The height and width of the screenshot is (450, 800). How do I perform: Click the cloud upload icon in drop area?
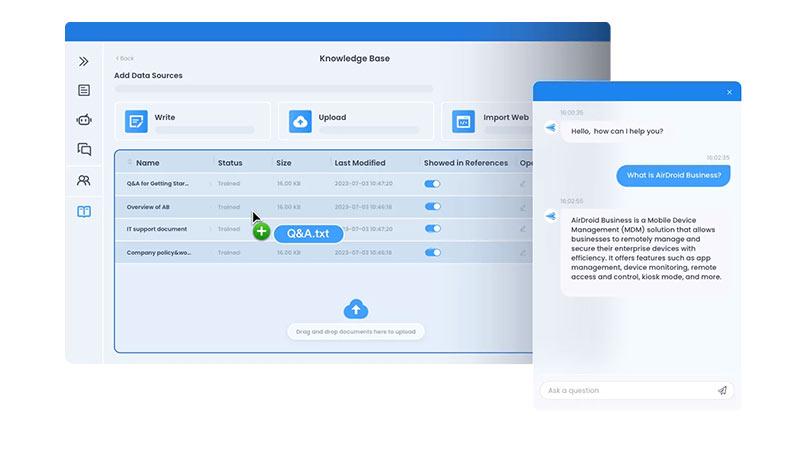356,309
